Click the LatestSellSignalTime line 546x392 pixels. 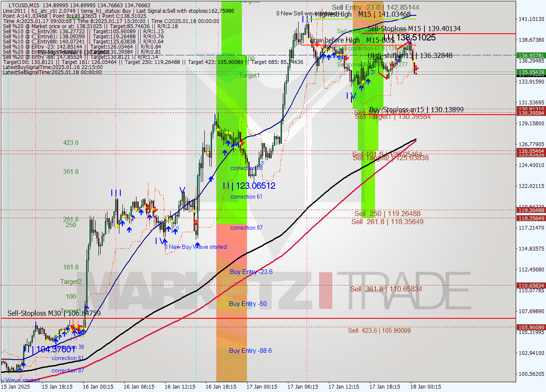tap(52, 72)
